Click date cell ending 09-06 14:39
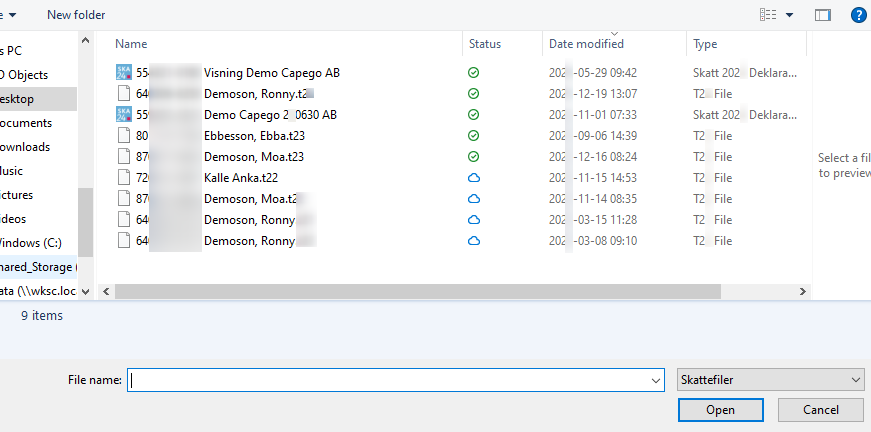The height and width of the screenshot is (432, 871). point(593,136)
